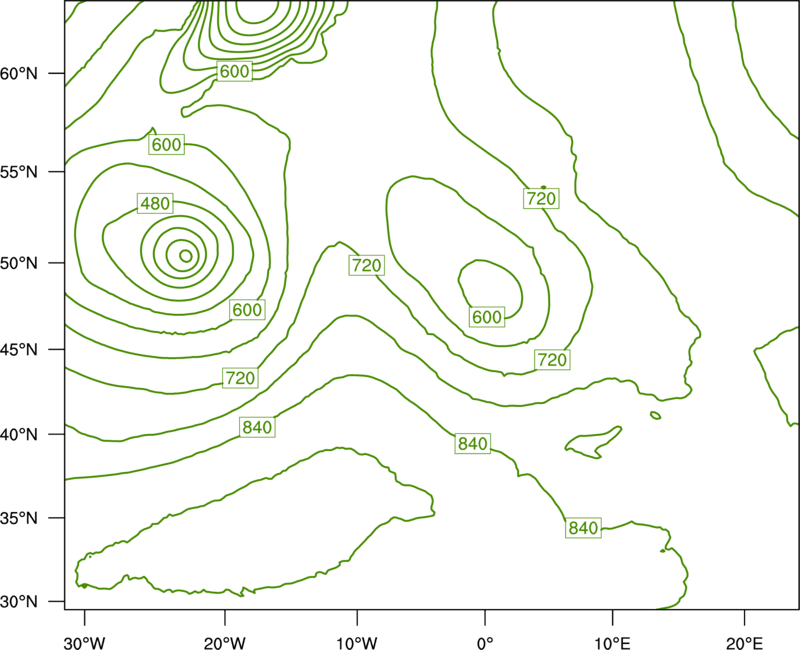Select the 35°N latitude axis label
This screenshot has height=650, width=800.
pos(19,518)
